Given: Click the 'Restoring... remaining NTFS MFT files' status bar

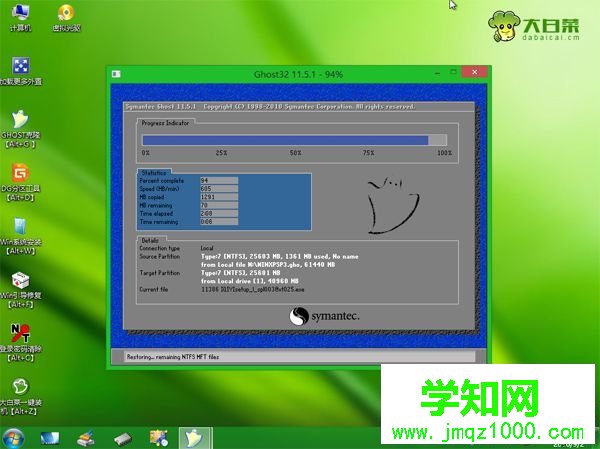Looking at the screenshot, I should 299,357.
